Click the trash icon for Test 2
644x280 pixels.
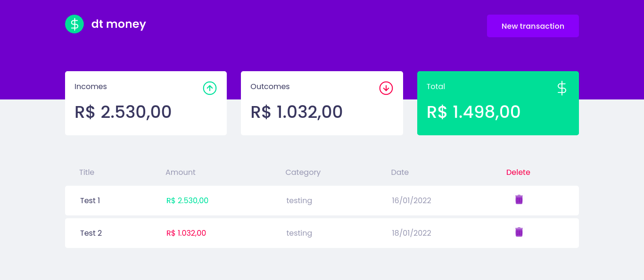(x=519, y=232)
